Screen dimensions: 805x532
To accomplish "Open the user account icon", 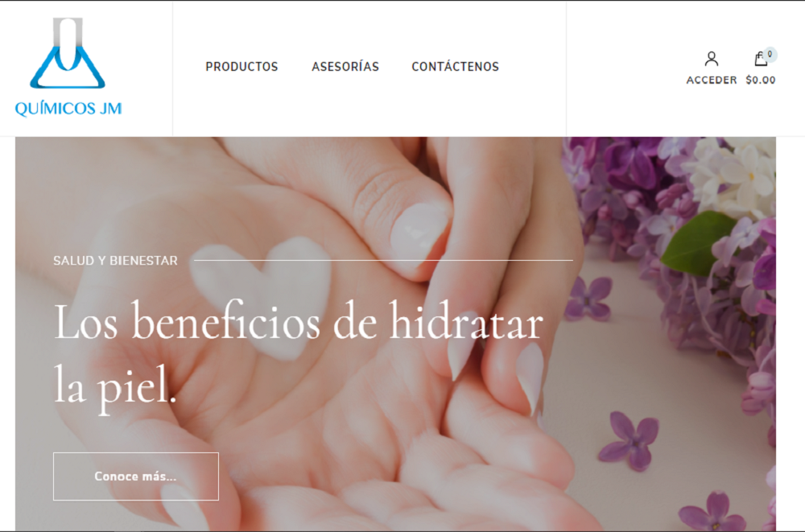I will click(x=711, y=59).
